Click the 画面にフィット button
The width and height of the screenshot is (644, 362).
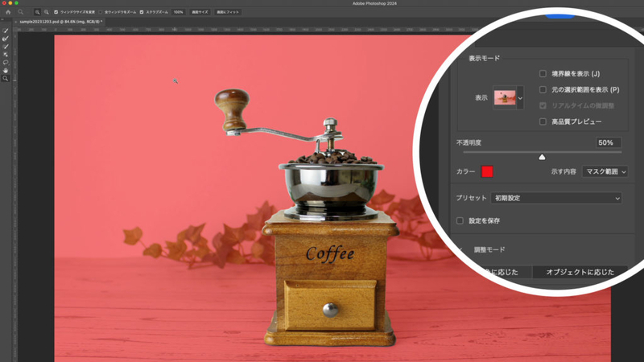coord(228,12)
